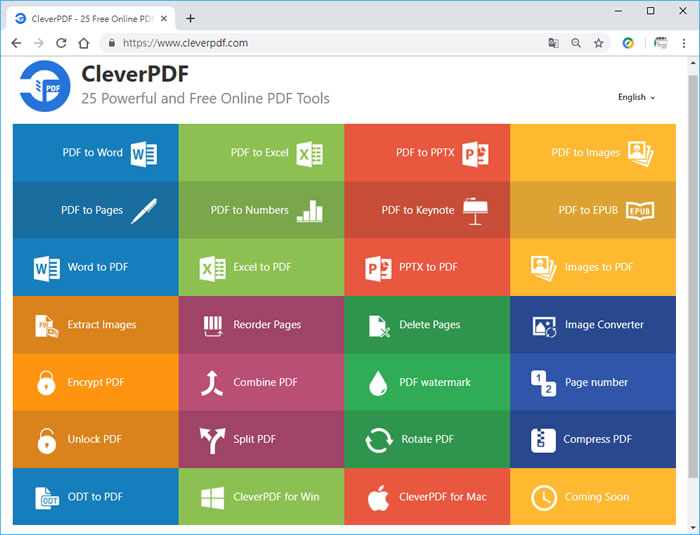Click the Apple logo for CleverPDF for Mac

[x=378, y=497]
